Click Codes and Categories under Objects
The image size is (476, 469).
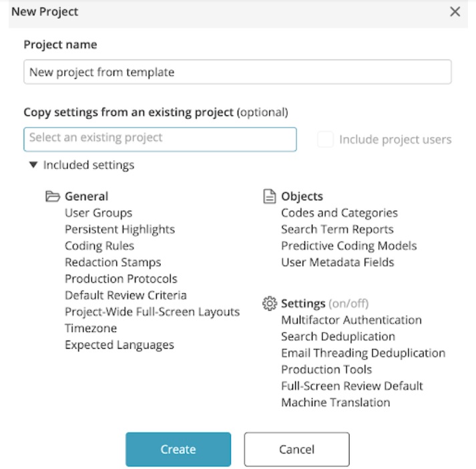339,213
